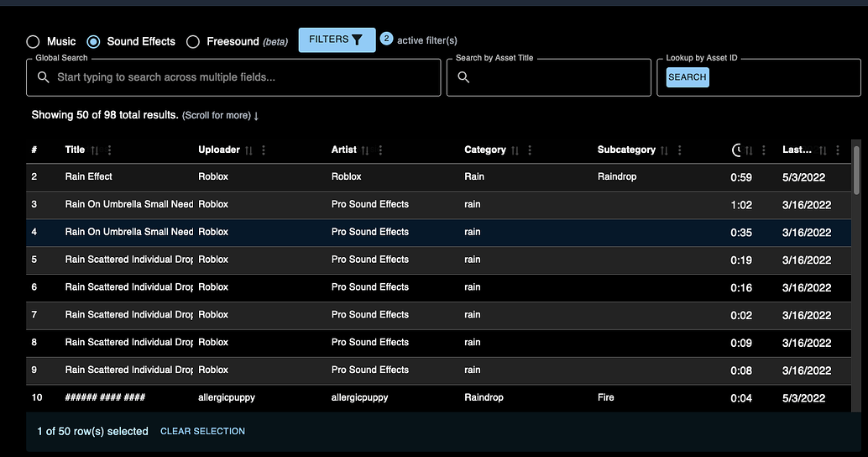Open Last... column options menu

tap(838, 150)
